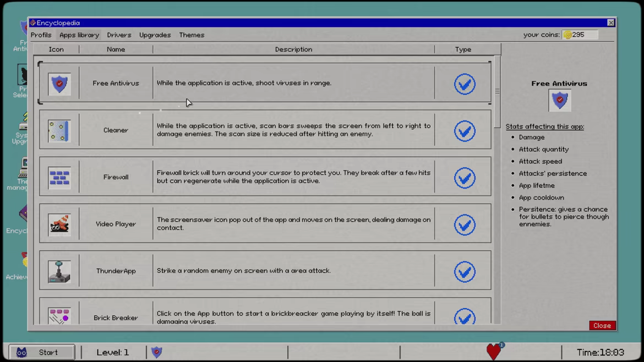Click the Description column header
644x362 pixels.
tap(294, 50)
